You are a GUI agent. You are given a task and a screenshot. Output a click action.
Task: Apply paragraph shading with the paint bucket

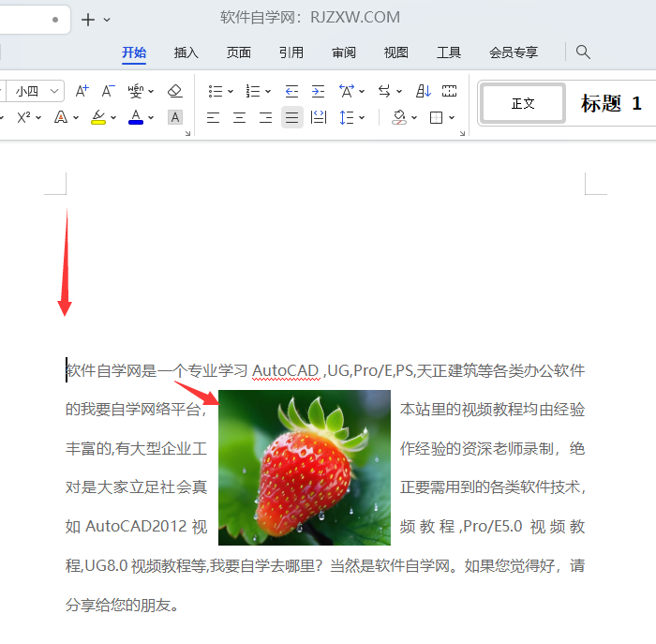[x=399, y=117]
